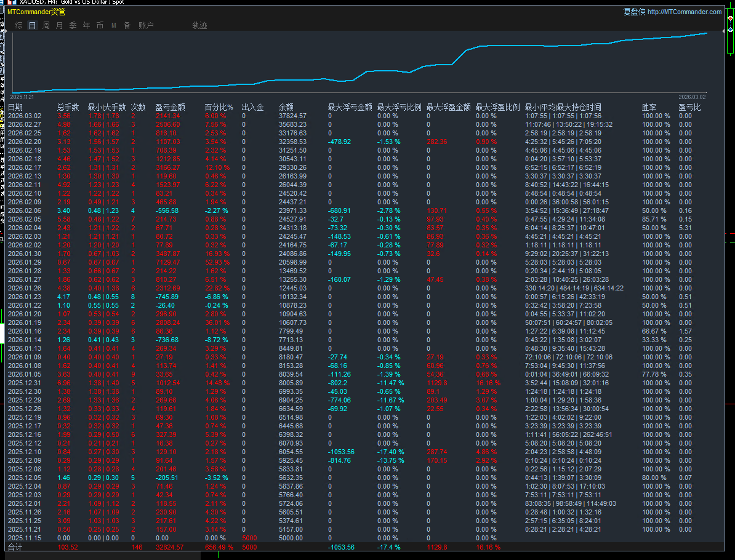Select the 2026.03.02 date row
This screenshot has width=735, height=560.
[x=25, y=116]
